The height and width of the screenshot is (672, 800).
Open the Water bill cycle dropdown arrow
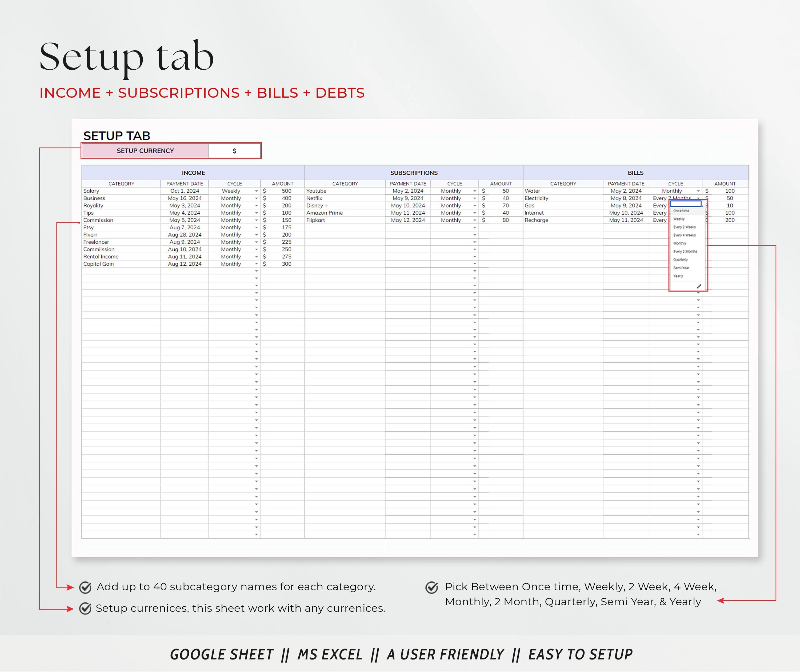click(698, 191)
